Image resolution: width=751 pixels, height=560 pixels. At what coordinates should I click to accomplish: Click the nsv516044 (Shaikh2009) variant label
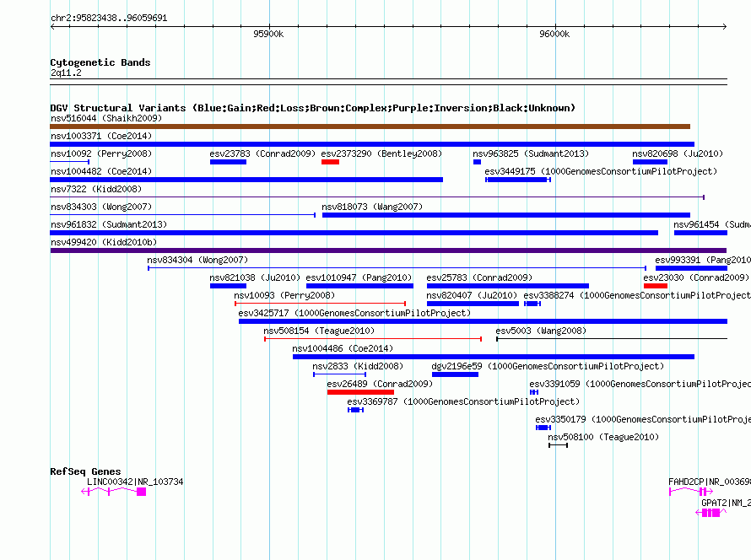click(106, 118)
